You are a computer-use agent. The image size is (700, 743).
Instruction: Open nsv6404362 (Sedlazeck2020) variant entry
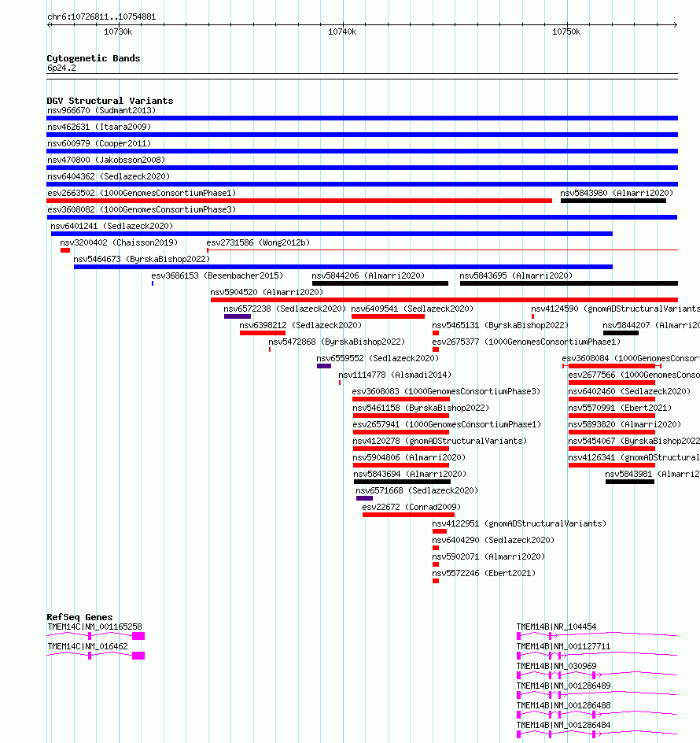(x=109, y=177)
